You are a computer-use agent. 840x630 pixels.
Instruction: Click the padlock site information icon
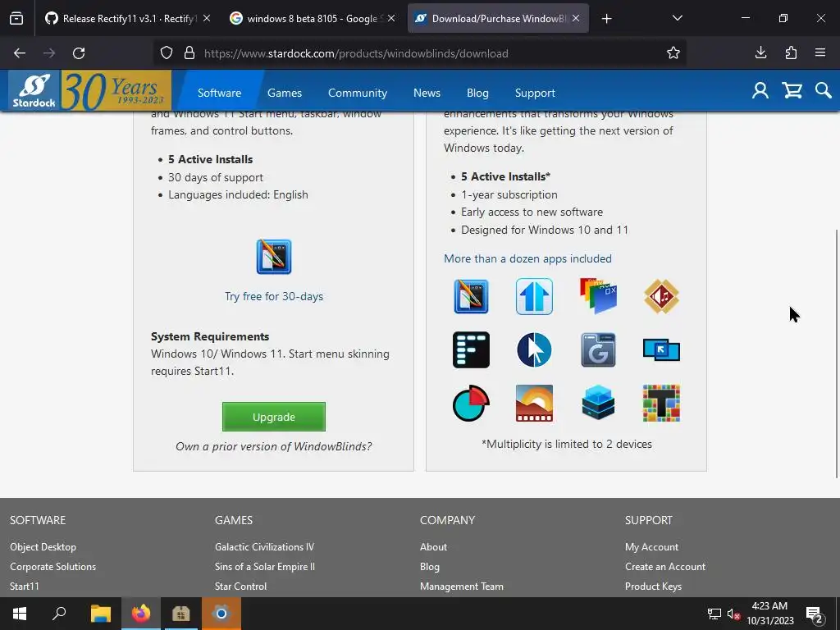click(x=189, y=53)
